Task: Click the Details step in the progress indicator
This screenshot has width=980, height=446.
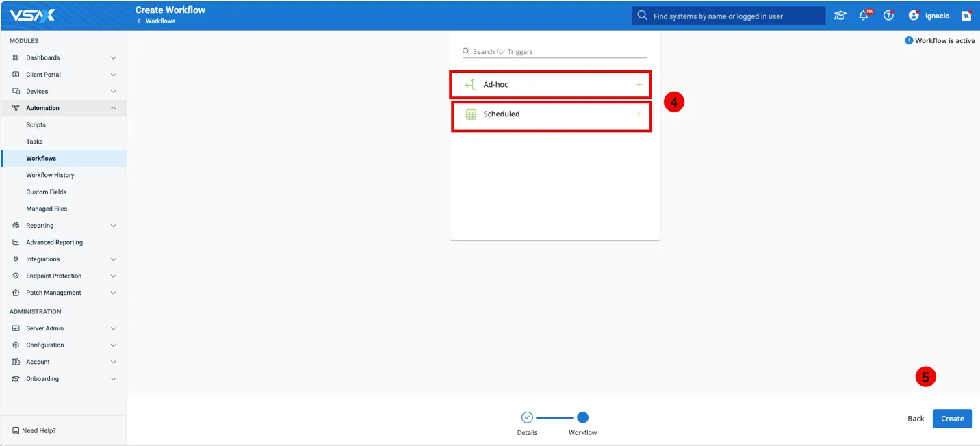Action: (x=527, y=418)
